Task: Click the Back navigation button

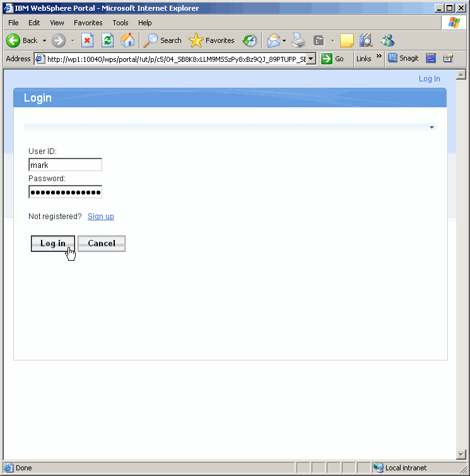Action: click(22, 40)
